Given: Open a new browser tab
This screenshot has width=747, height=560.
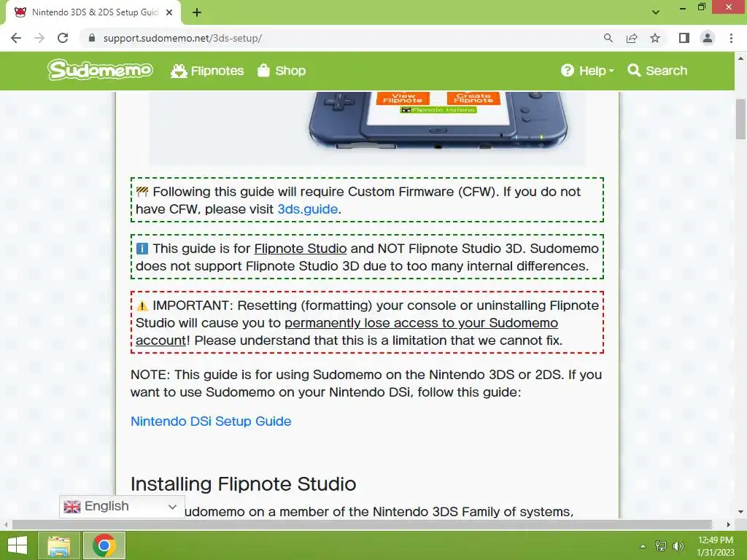Looking at the screenshot, I should [197, 12].
